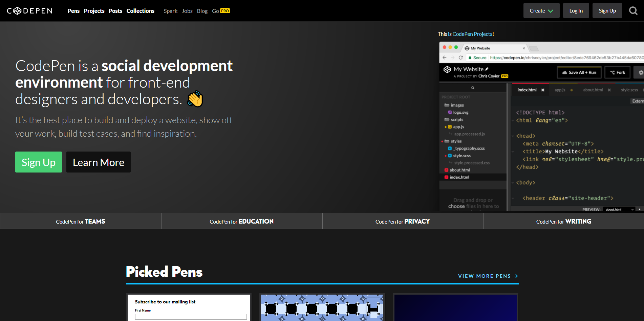Click the PRO badge next to Go
This screenshot has width=644, height=321.
pos(225,11)
